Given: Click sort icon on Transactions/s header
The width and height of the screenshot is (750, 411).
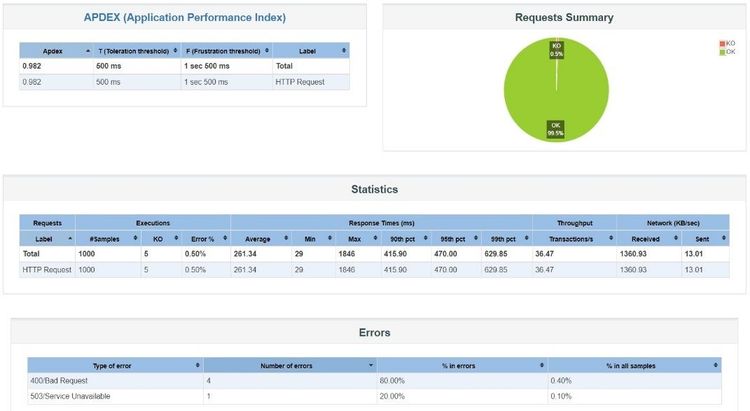Looking at the screenshot, I should (x=611, y=238).
